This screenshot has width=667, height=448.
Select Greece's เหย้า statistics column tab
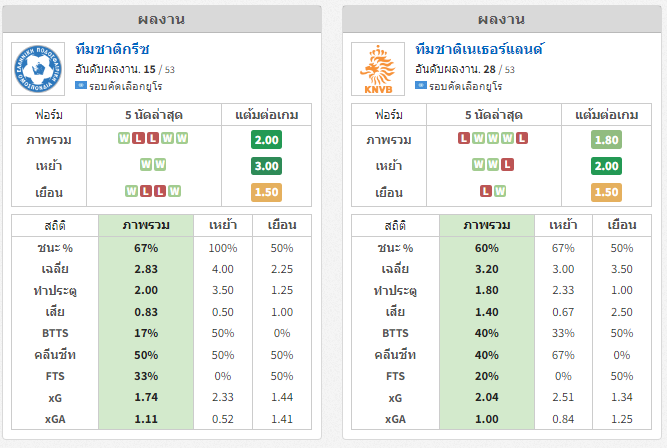click(223, 225)
